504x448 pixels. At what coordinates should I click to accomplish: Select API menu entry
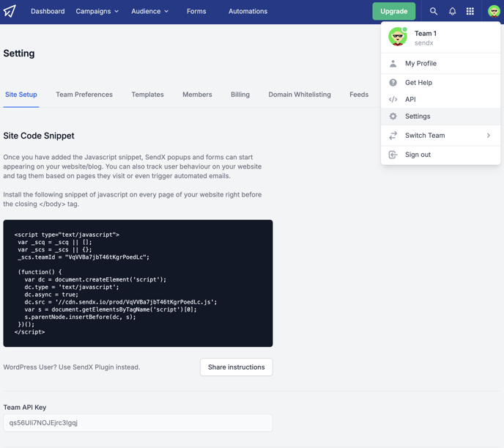coord(441,100)
